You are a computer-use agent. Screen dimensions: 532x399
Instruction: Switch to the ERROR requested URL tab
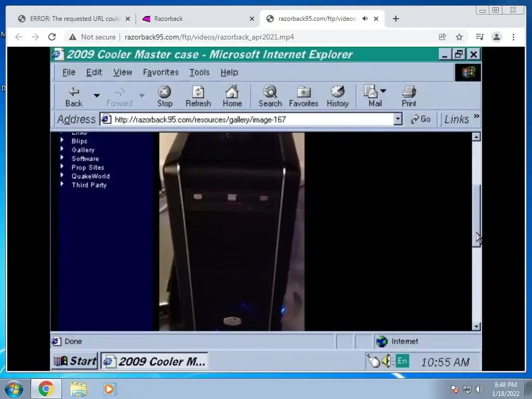click(74, 19)
